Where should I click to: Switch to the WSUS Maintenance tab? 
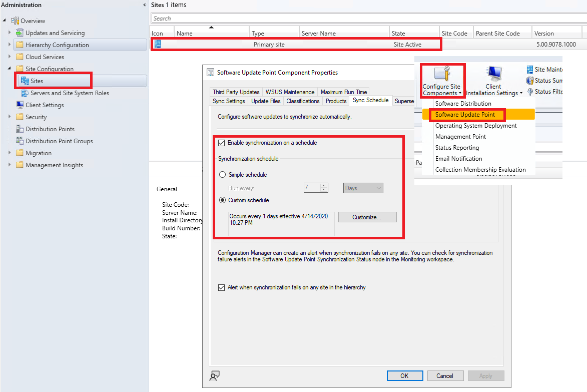tap(290, 92)
